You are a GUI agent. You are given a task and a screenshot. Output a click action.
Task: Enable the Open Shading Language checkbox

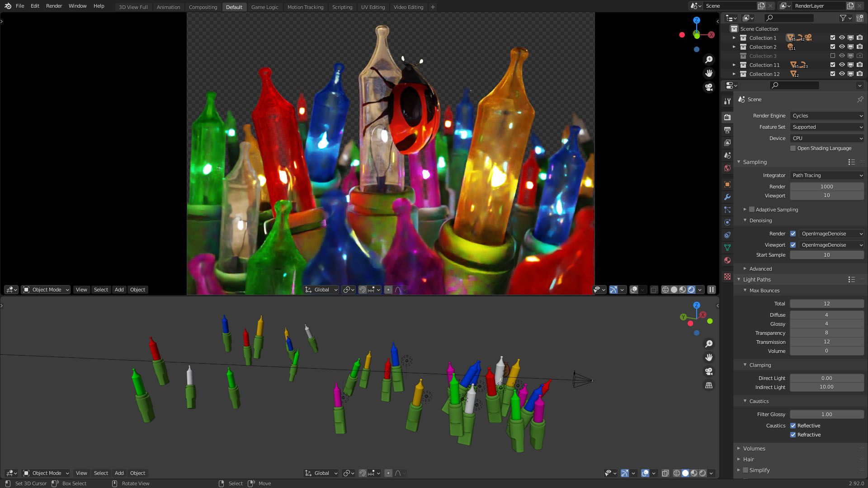[793, 148]
